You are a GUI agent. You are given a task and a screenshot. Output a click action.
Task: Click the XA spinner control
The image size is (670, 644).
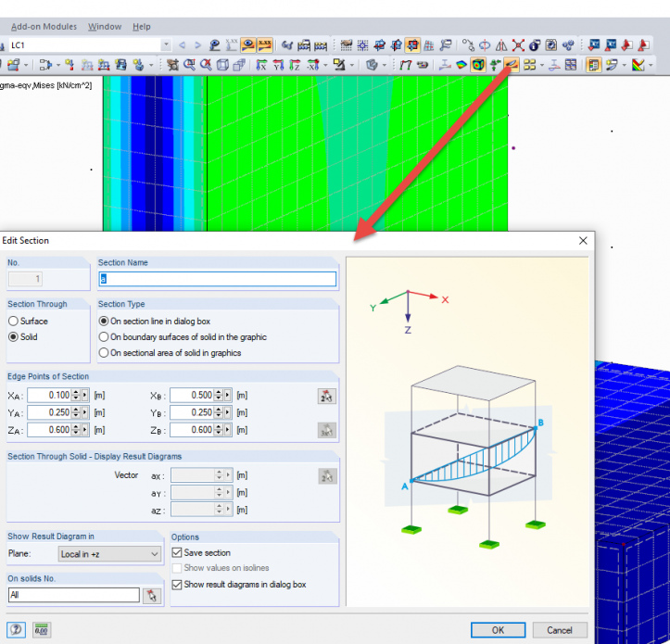click(76, 395)
